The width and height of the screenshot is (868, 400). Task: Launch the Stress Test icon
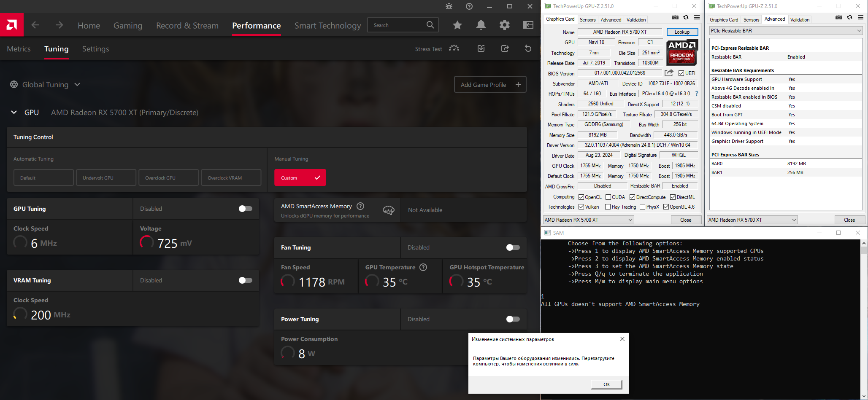pos(454,48)
